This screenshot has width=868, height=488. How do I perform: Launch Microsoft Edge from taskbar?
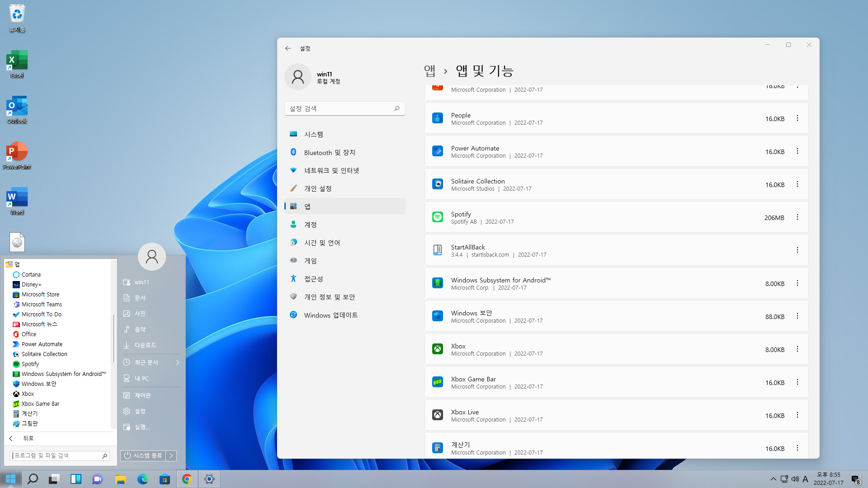pos(142,479)
